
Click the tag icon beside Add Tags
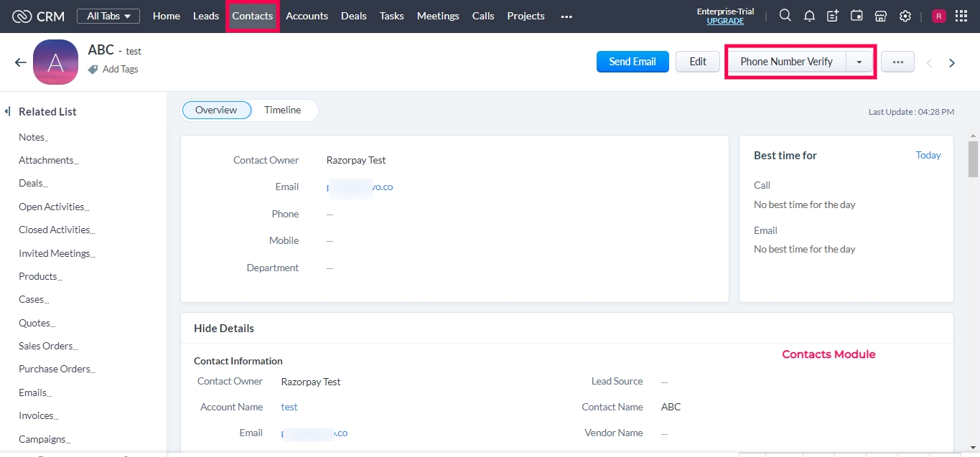93,70
